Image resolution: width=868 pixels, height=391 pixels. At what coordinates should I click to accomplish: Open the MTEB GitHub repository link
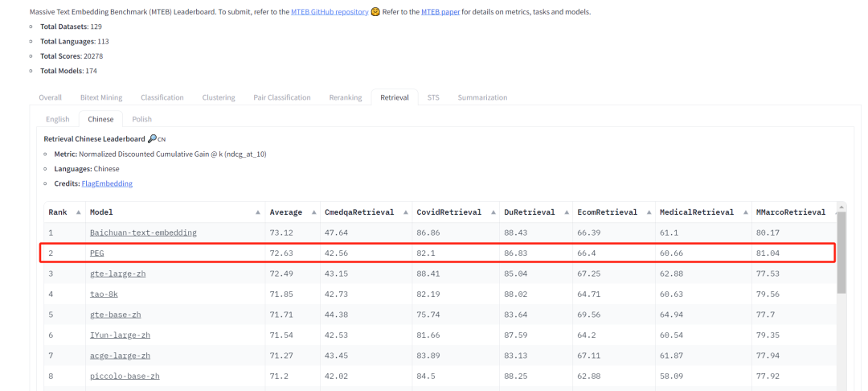click(x=330, y=11)
